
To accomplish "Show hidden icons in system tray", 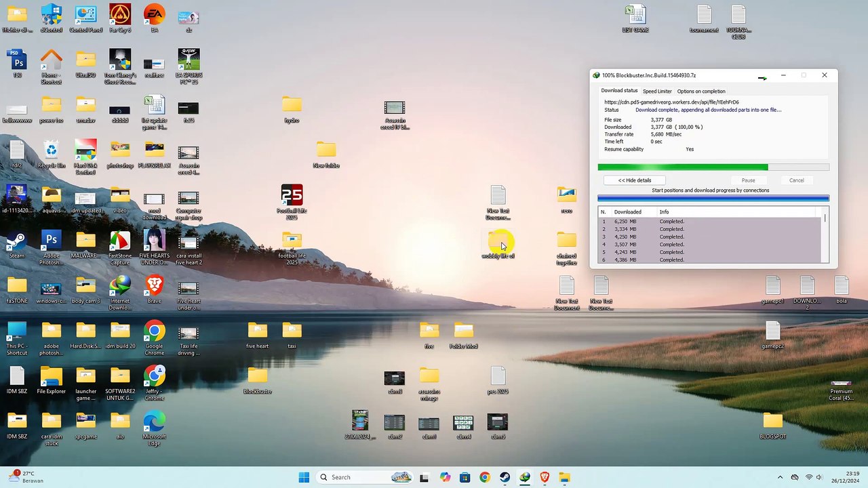I will 780,477.
